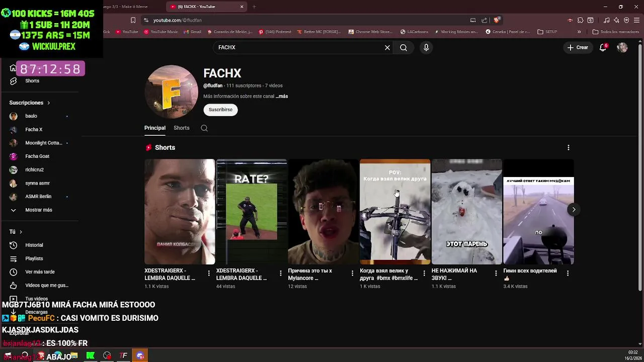Open Gmail bookmark
The image size is (644, 362).
click(192, 32)
